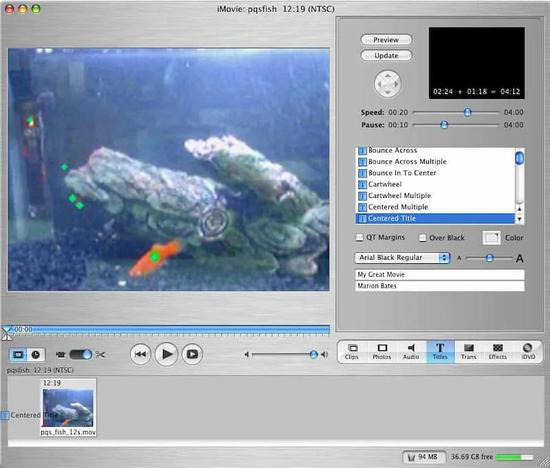Screen dimensions: 550x468
Task: Open the Audio pane
Action: pyautogui.click(x=411, y=352)
